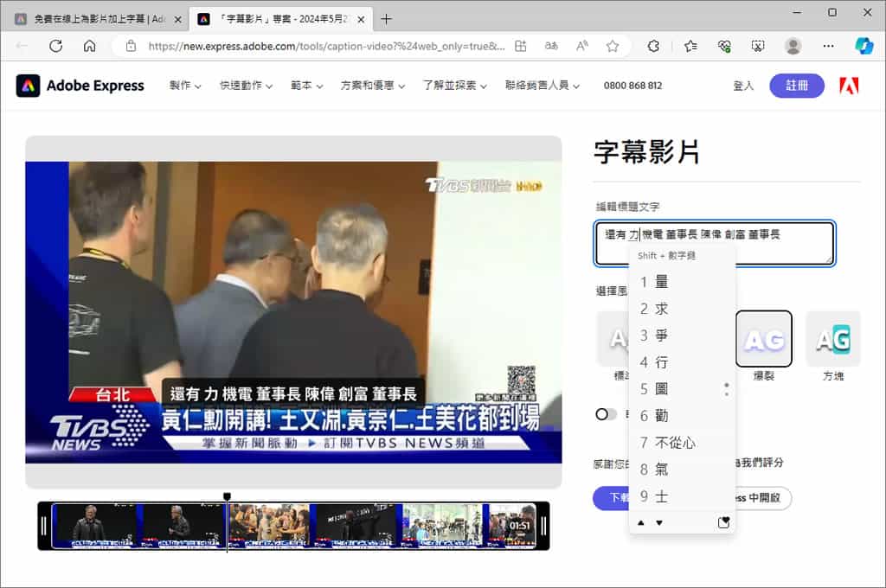Close the 字幕影片 專案 tab

[x=361, y=19]
